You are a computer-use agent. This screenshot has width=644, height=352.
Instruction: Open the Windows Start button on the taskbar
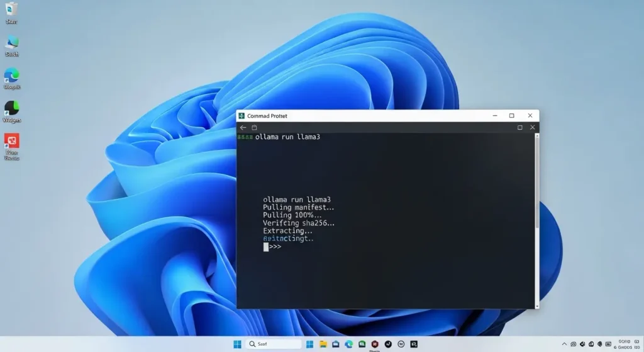(237, 344)
